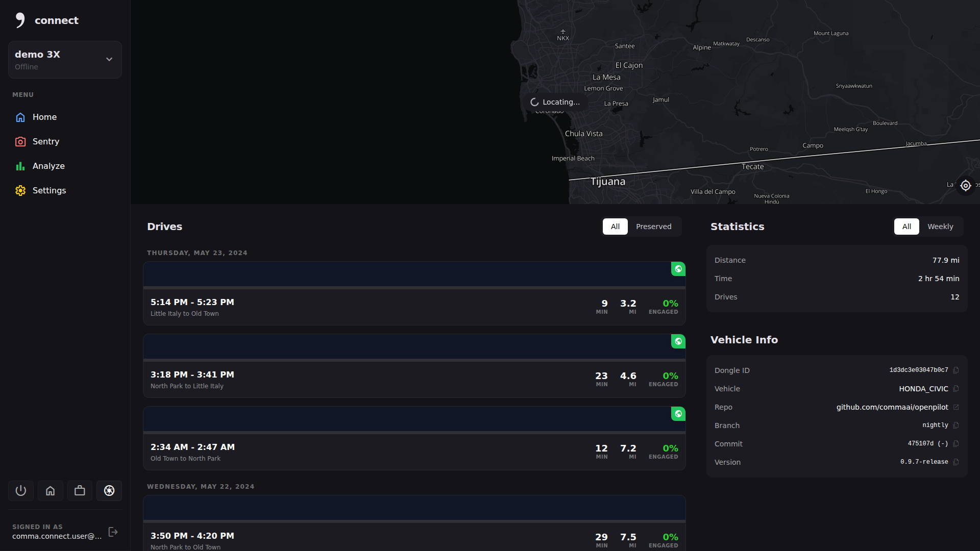Copy the Branch nightly value
This screenshot has width=980, height=551.
(956, 425)
